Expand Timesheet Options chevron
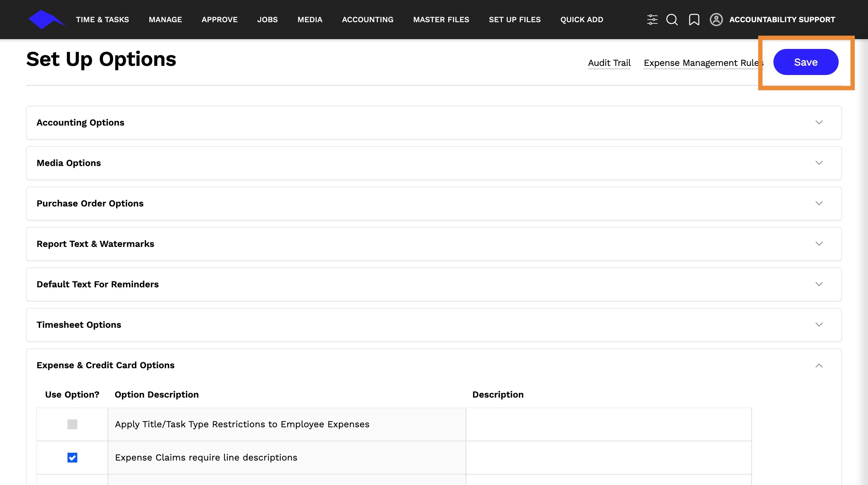 point(819,325)
